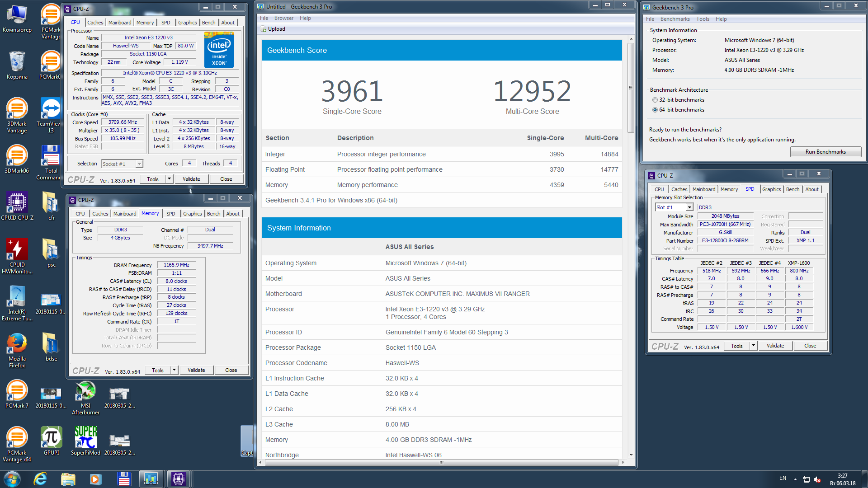Launch GPUPI desktop shortcut

pos(51,441)
